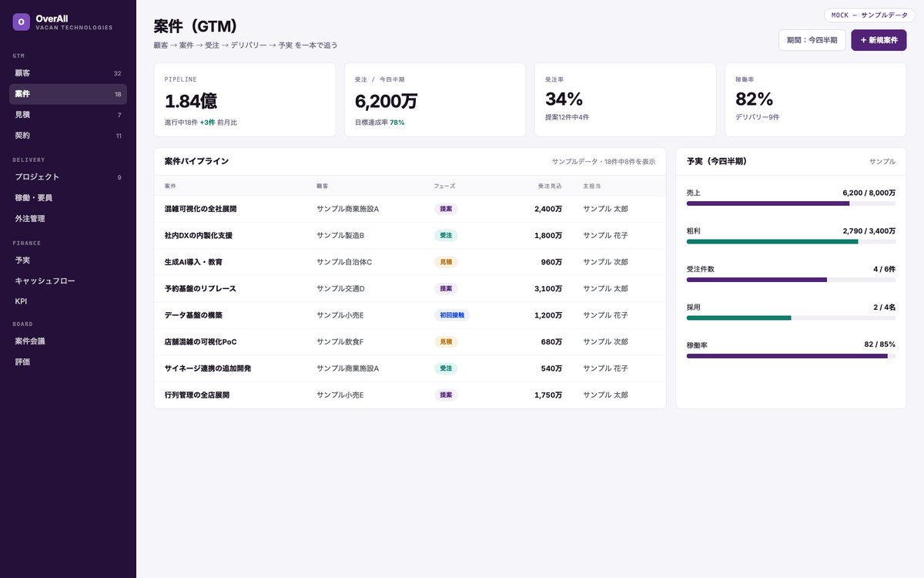
Task: Click 見積 badge for 店舗混雑の可視化PoC
Action: click(x=446, y=342)
